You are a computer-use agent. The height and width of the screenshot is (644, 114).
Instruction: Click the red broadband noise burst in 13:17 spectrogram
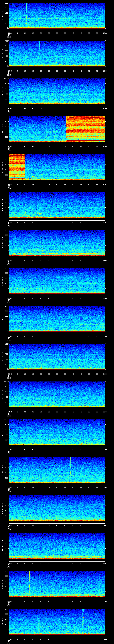86,129
